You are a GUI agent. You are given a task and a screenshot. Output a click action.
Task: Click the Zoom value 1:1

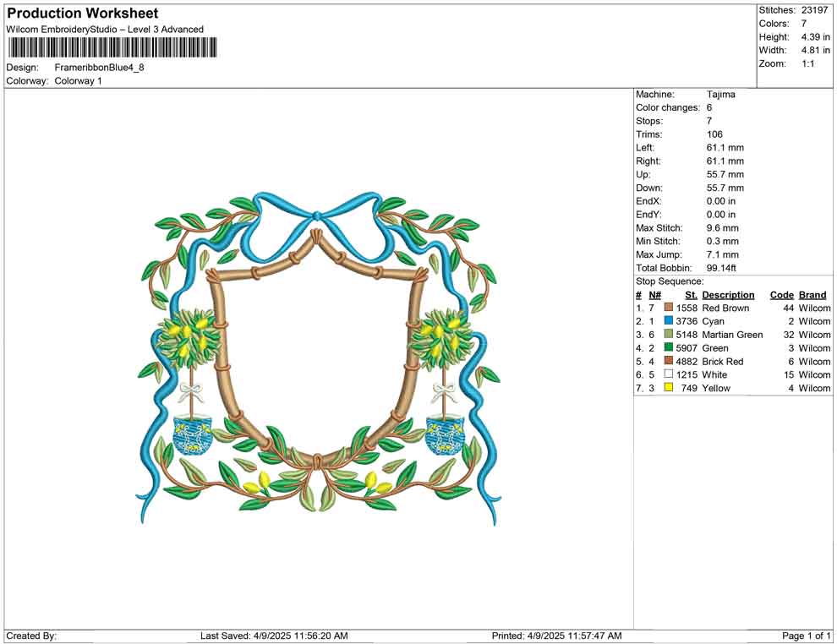click(x=807, y=63)
